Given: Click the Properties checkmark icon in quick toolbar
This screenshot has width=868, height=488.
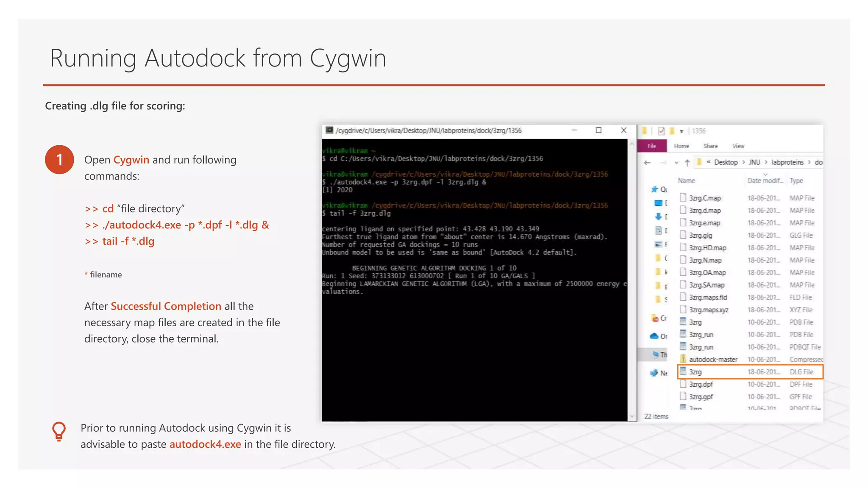Looking at the screenshot, I should point(661,131).
